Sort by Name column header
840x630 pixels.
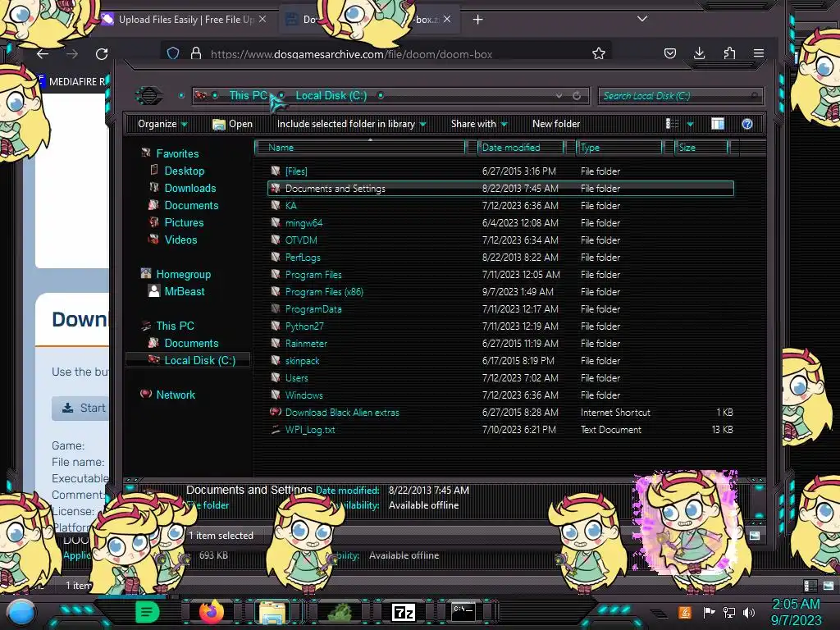click(x=361, y=148)
